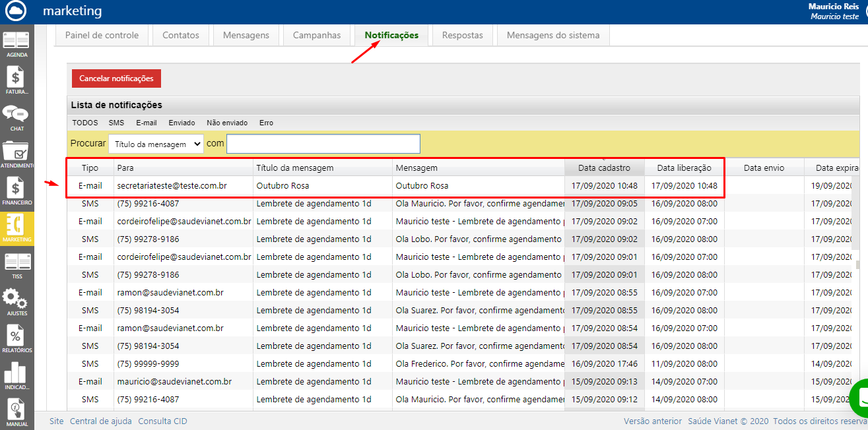Image resolution: width=868 pixels, height=430 pixels.
Task: Switch to the Campanhas tab
Action: coord(317,36)
